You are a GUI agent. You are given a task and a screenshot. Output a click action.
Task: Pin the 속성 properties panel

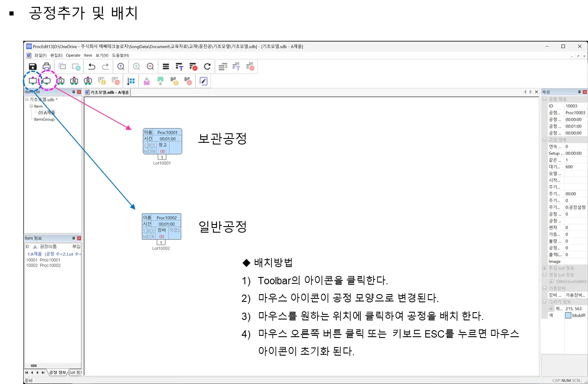click(579, 92)
